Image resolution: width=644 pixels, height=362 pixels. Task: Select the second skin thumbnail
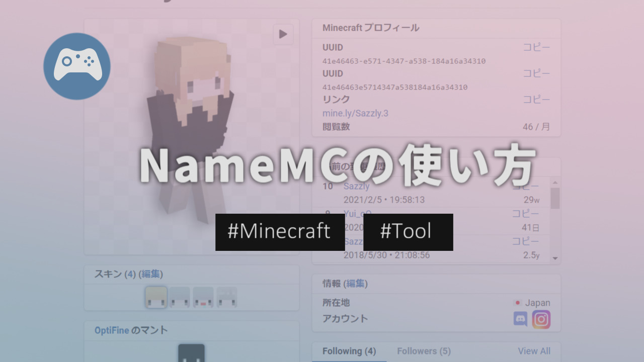pyautogui.click(x=180, y=297)
